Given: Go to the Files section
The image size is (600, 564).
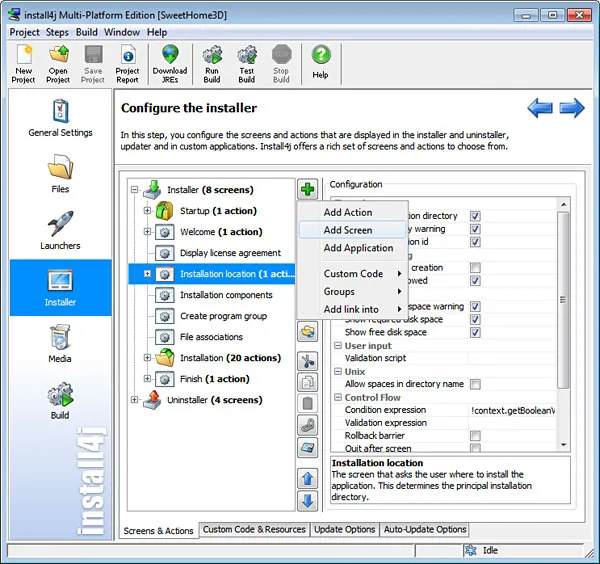Looking at the screenshot, I should point(60,174).
